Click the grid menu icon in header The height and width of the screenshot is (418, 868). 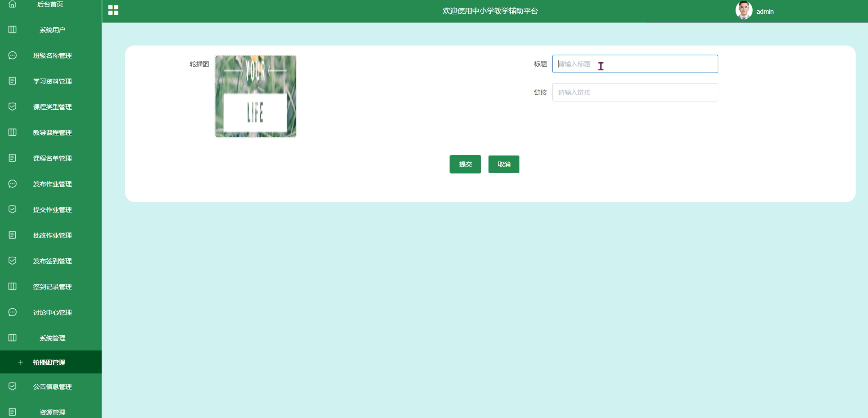113,10
